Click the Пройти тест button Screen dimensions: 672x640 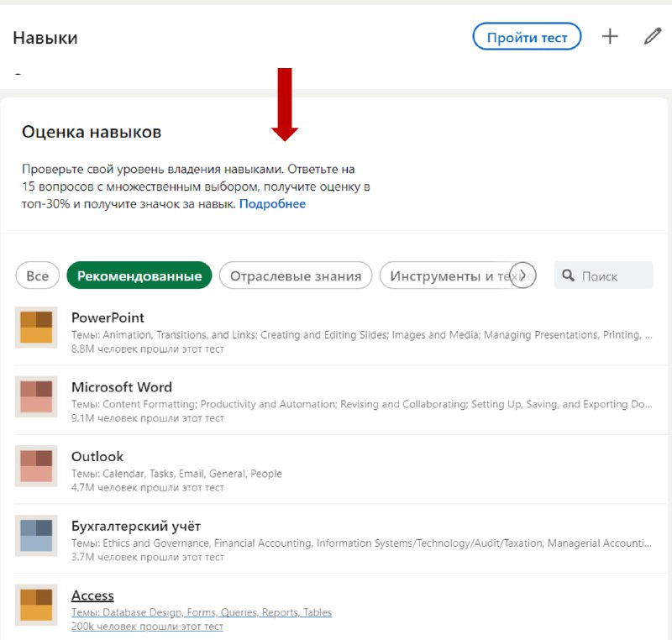(527, 36)
